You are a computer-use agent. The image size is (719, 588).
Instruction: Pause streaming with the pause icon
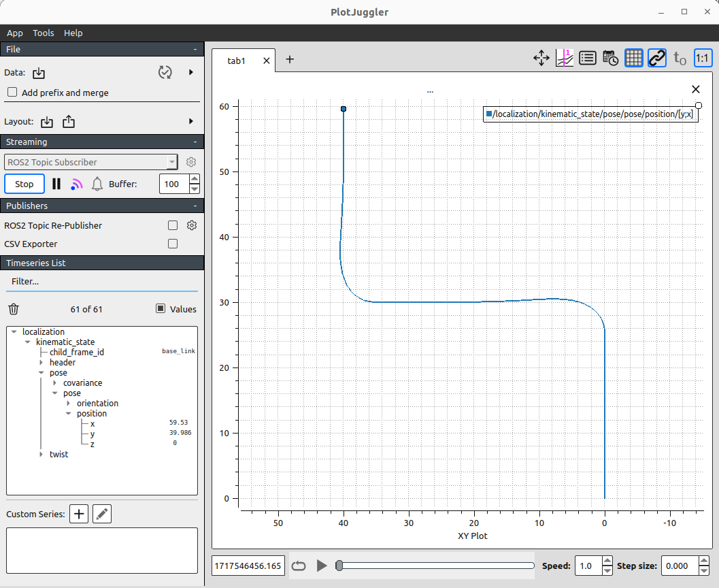(56, 184)
